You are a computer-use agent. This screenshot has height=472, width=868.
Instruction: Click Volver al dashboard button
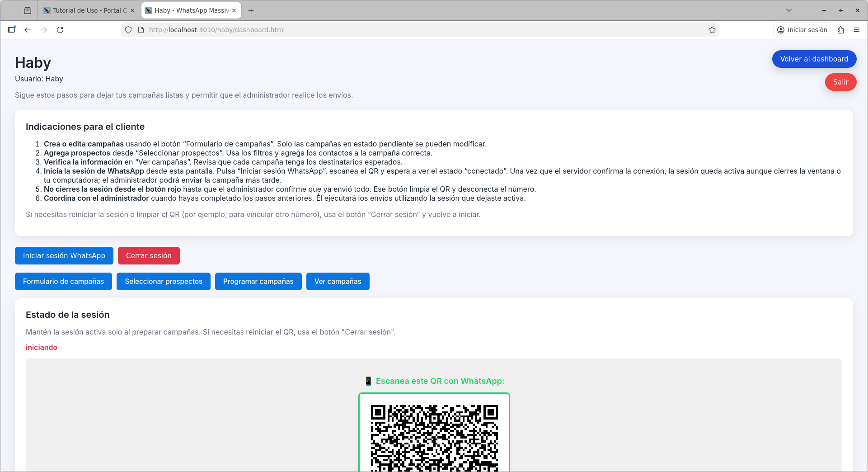click(x=814, y=59)
